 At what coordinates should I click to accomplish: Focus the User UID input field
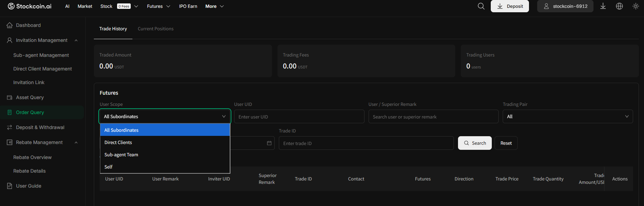click(299, 116)
